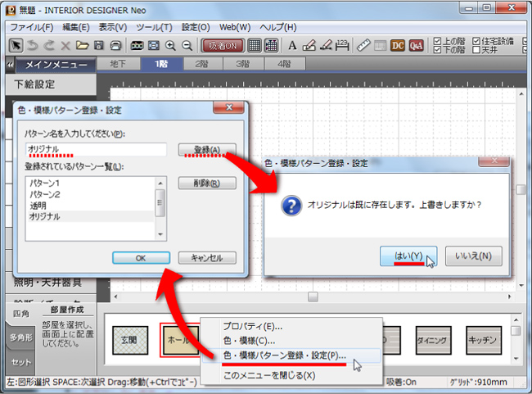This screenshot has height=394, width=532.
Task: Enable the 天井 checkbox
Action: [476, 50]
